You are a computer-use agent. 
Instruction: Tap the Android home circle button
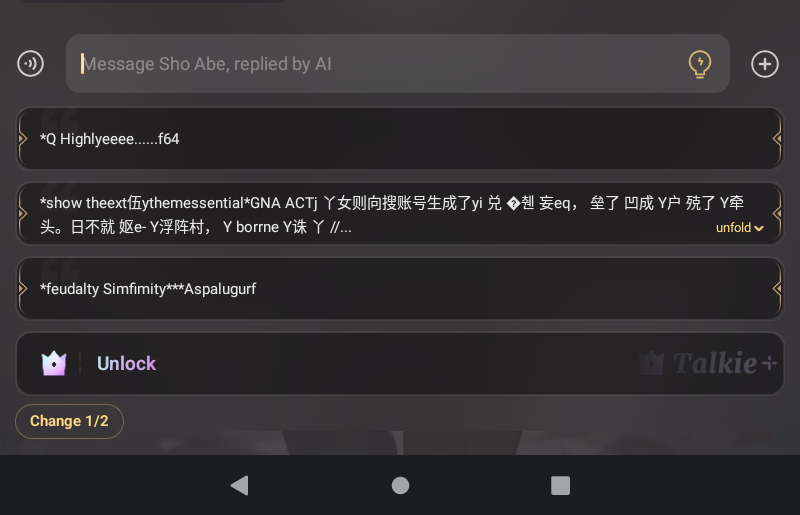pyautogui.click(x=400, y=485)
